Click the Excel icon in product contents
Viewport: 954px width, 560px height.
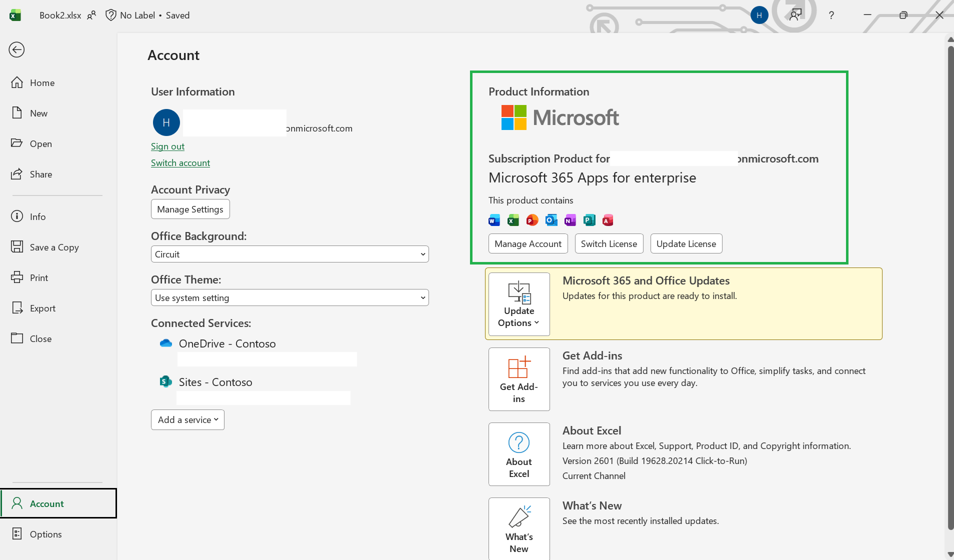point(513,220)
